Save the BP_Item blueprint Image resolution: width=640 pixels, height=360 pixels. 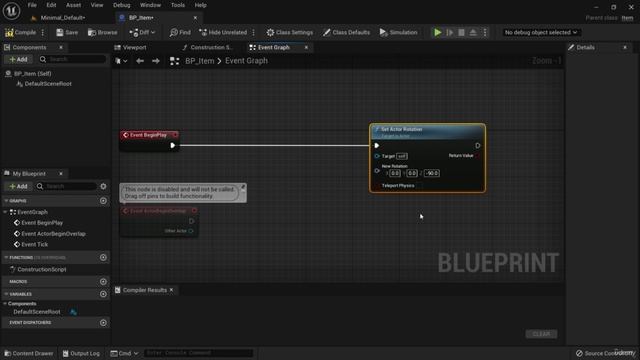[67, 32]
